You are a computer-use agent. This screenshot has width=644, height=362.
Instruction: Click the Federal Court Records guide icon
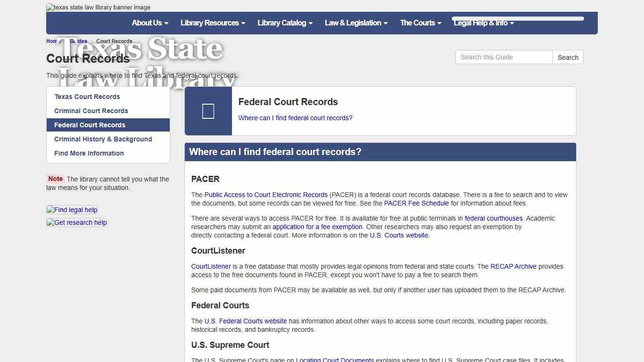(208, 111)
